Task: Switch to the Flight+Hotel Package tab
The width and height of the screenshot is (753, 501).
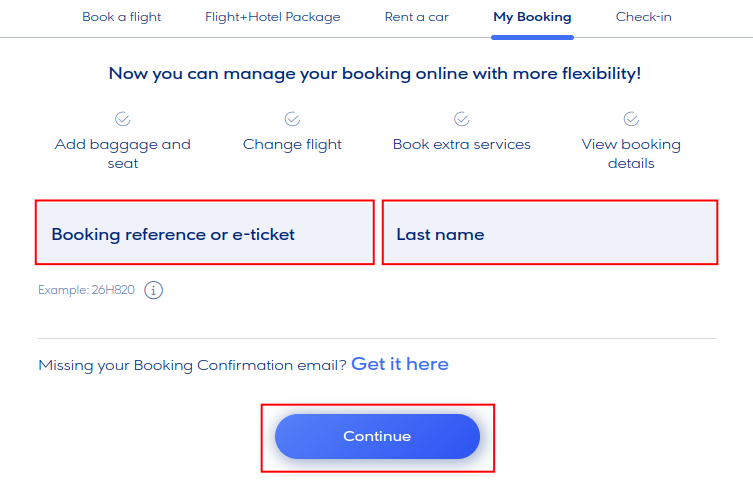Action: click(x=272, y=17)
